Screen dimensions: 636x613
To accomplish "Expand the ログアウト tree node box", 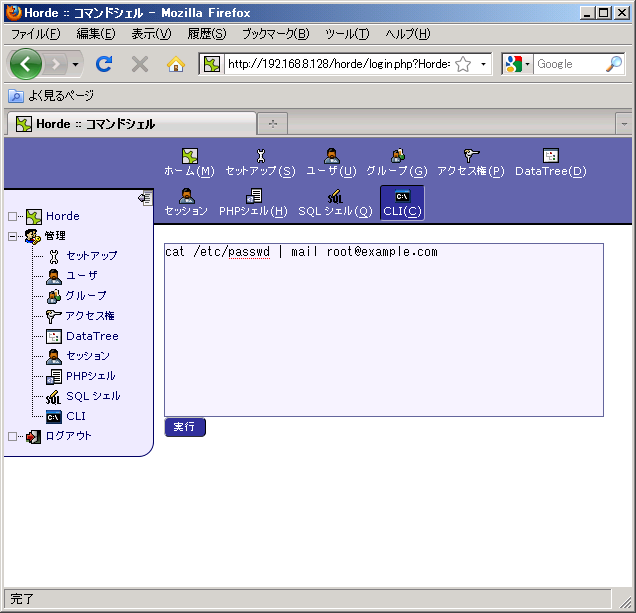I will [x=12, y=437].
